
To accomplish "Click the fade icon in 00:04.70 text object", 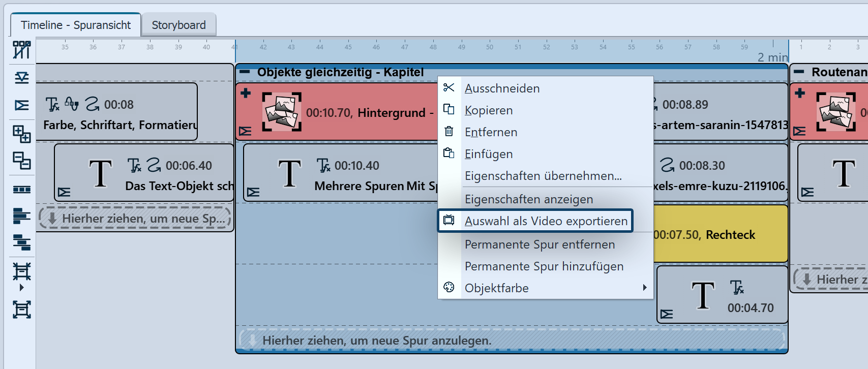I will [667, 314].
